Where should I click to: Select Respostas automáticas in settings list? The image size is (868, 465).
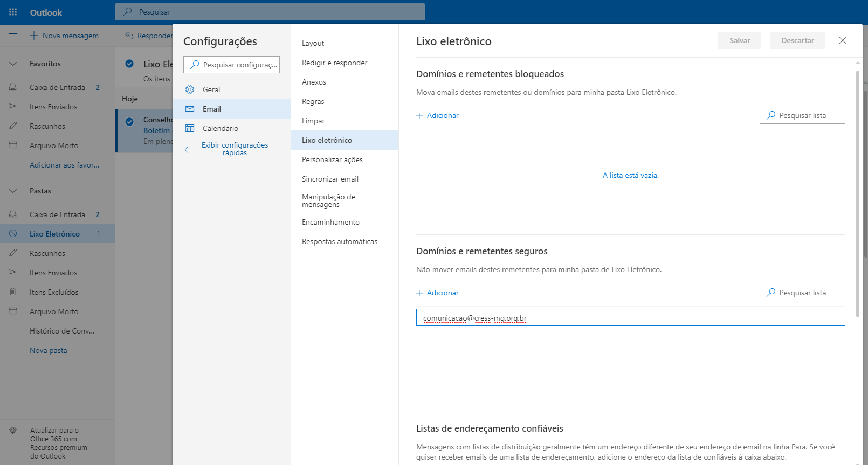340,241
